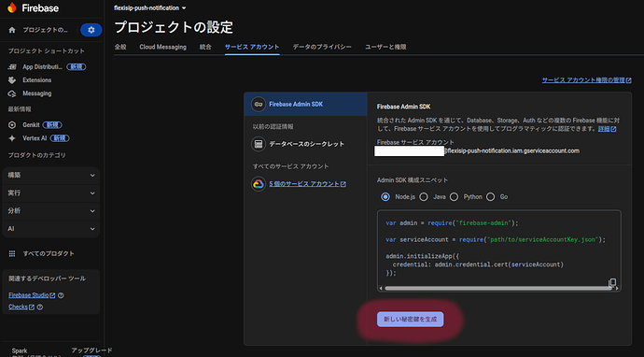The width and height of the screenshot is (644, 357).
Task: Click Extensions icon in sidebar
Action: tap(12, 80)
